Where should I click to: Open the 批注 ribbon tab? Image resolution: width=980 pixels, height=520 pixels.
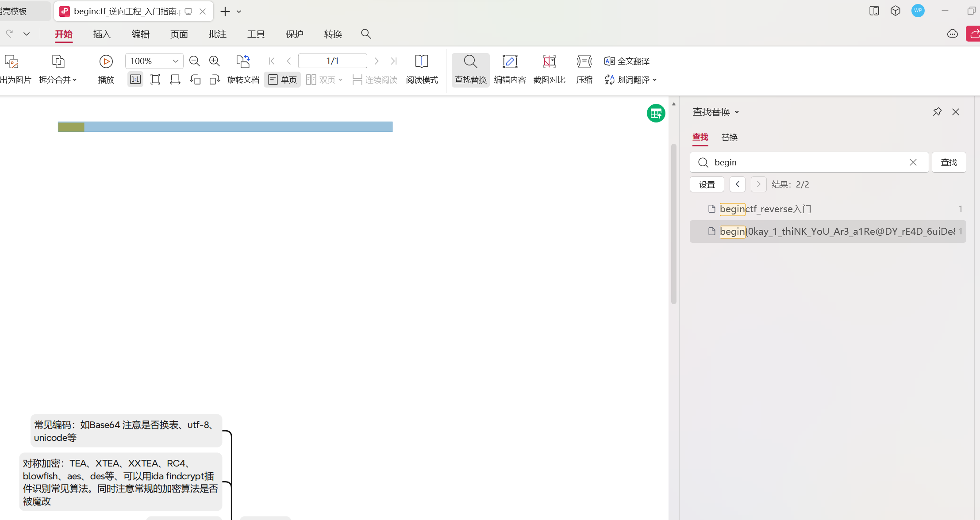tap(218, 34)
